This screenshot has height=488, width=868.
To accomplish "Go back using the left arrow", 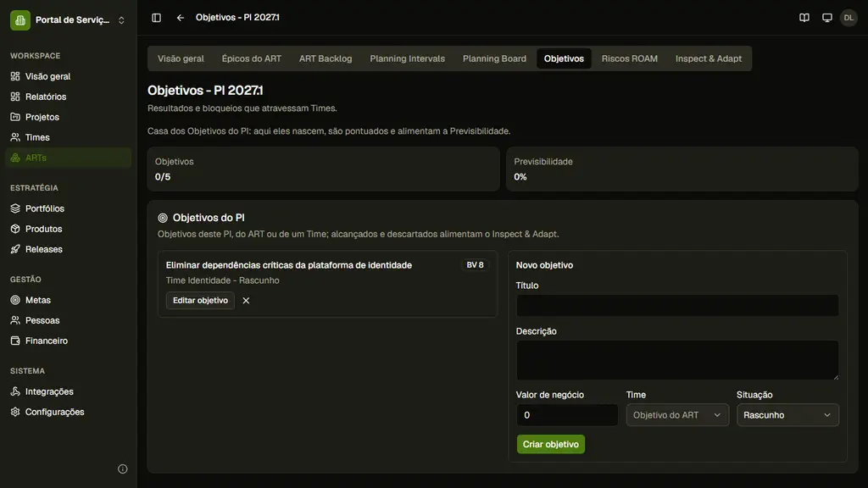I will tap(180, 18).
